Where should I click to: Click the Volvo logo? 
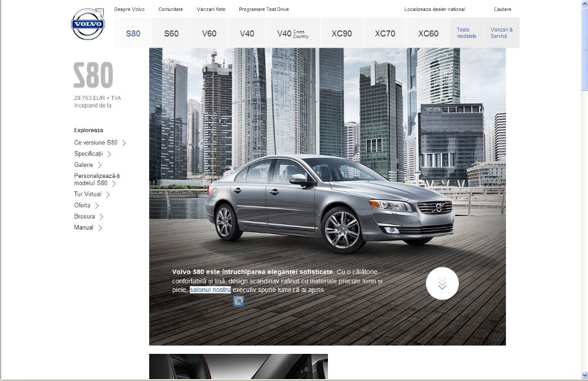pos(88,24)
